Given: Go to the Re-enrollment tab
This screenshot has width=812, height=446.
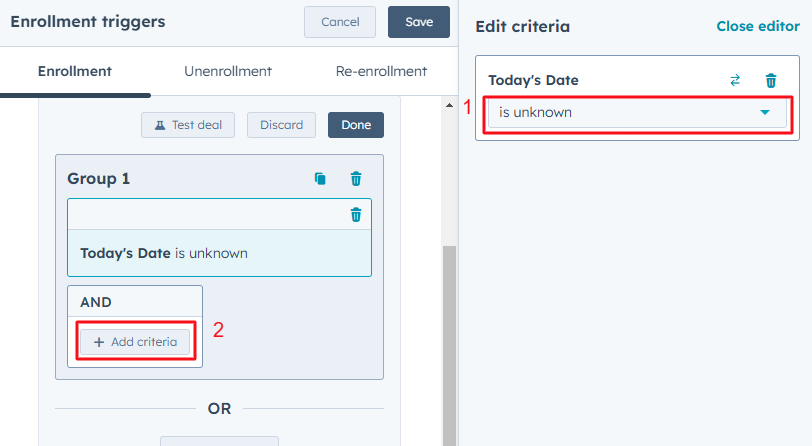Looking at the screenshot, I should point(367,72).
